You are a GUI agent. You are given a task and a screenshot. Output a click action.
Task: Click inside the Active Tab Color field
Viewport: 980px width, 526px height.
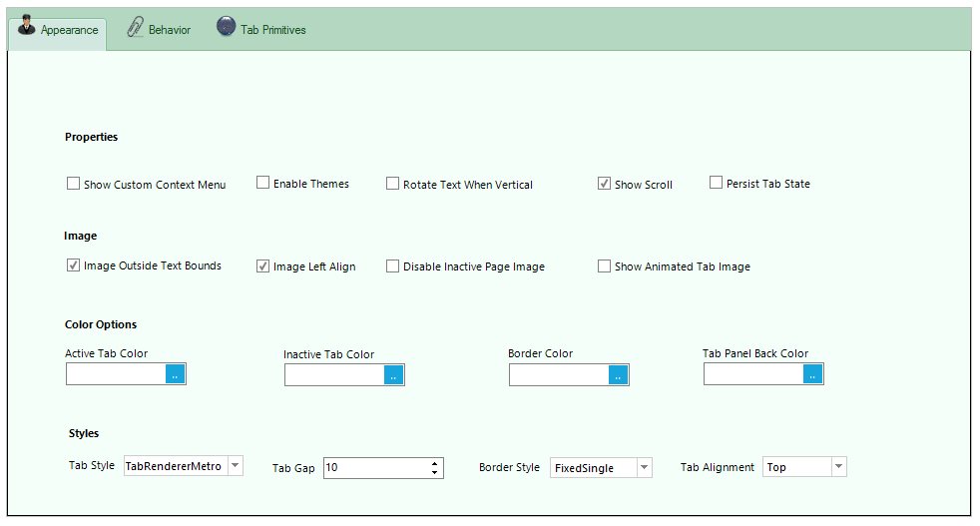pos(116,374)
